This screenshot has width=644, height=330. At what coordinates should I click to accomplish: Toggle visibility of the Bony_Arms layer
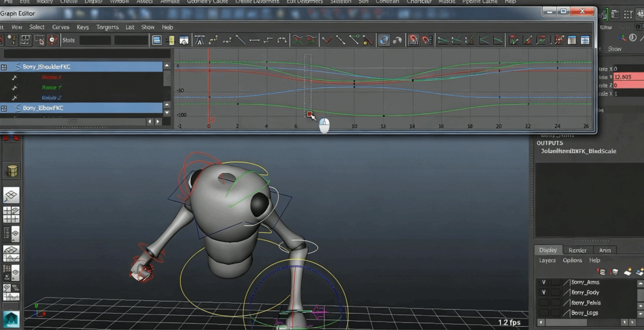pyautogui.click(x=544, y=282)
